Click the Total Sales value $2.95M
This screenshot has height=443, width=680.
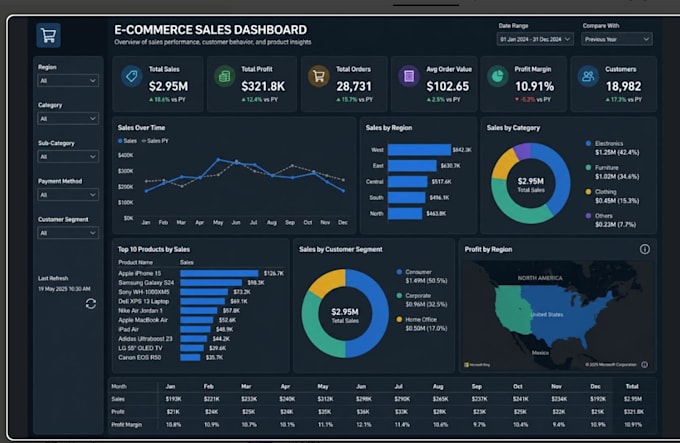169,86
